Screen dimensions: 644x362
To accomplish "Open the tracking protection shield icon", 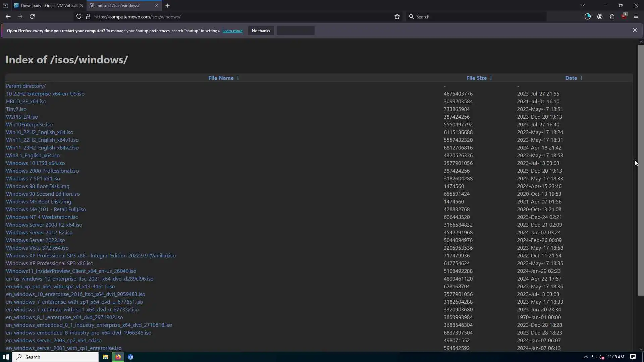I will pyautogui.click(x=79, y=17).
